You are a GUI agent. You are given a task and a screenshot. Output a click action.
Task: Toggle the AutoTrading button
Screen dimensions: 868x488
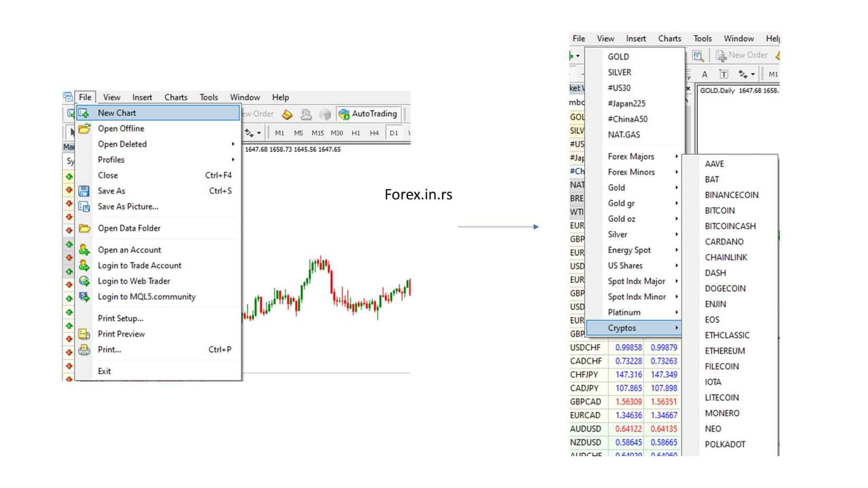(x=368, y=114)
